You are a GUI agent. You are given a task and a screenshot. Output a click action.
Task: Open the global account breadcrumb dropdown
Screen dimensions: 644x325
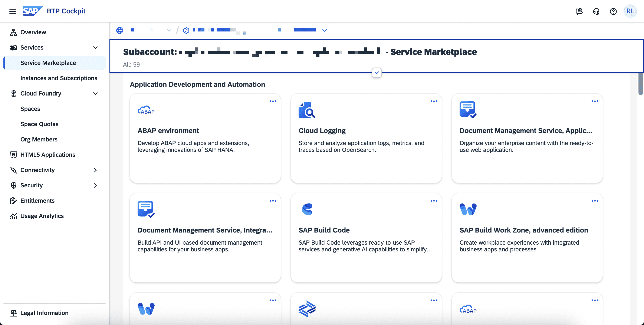click(x=169, y=30)
